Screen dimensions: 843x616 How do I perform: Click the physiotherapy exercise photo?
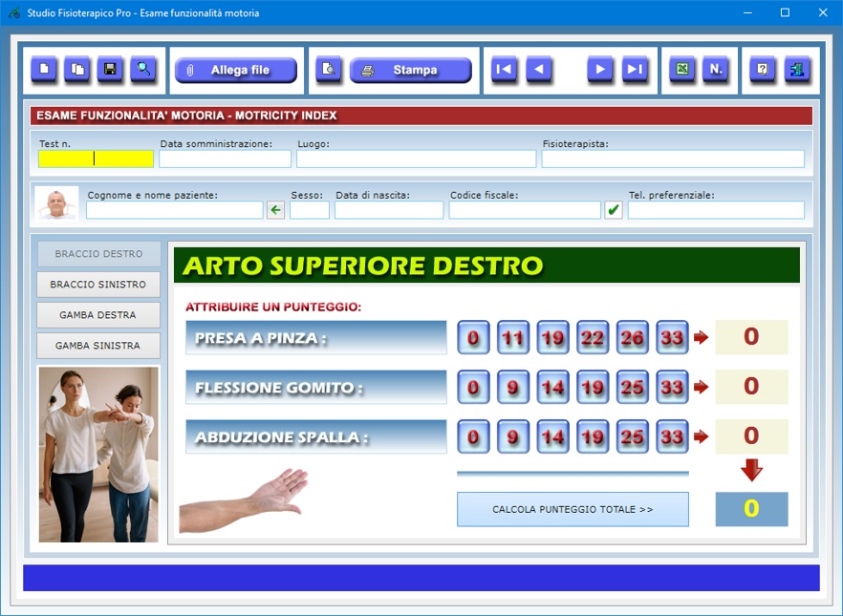click(x=98, y=455)
